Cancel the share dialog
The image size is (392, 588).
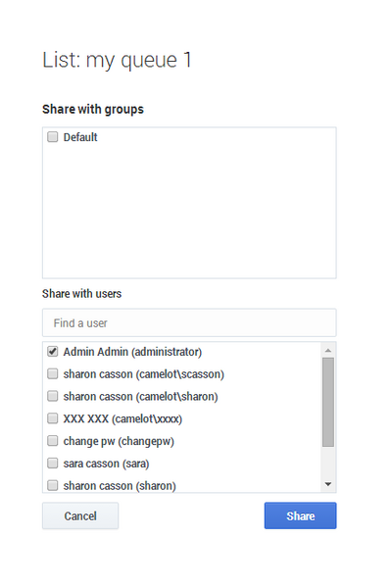click(80, 515)
